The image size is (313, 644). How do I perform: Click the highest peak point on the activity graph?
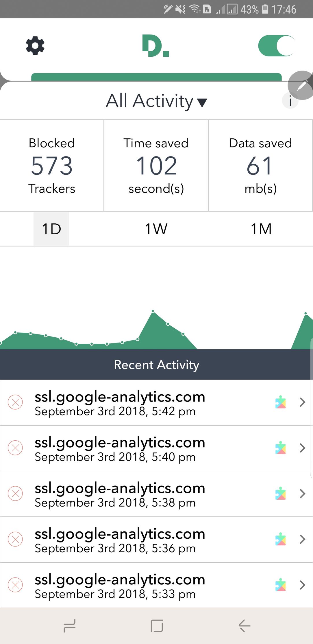pos(153,311)
